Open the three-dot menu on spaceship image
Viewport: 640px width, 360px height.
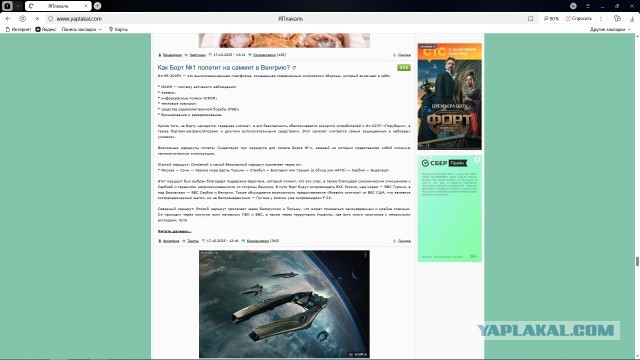coord(365,255)
